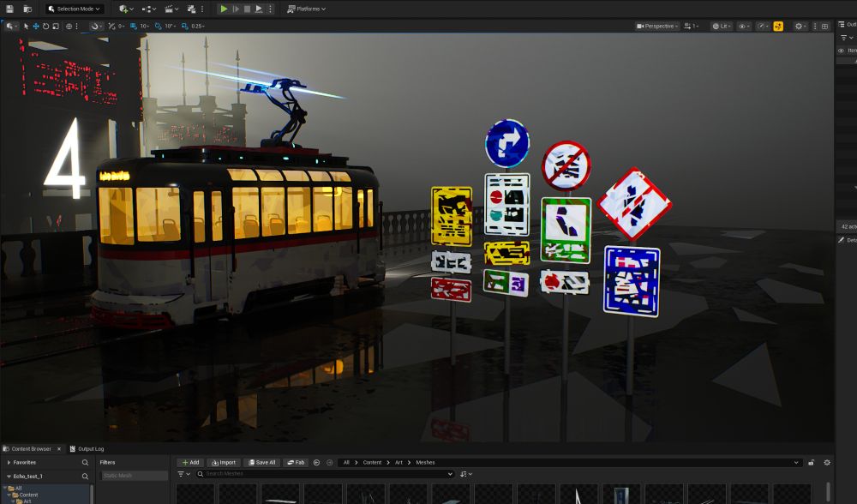Screen dimensions: 857x504
Task: Toggle the highlighted yellow viewport button
Action: click(x=778, y=27)
